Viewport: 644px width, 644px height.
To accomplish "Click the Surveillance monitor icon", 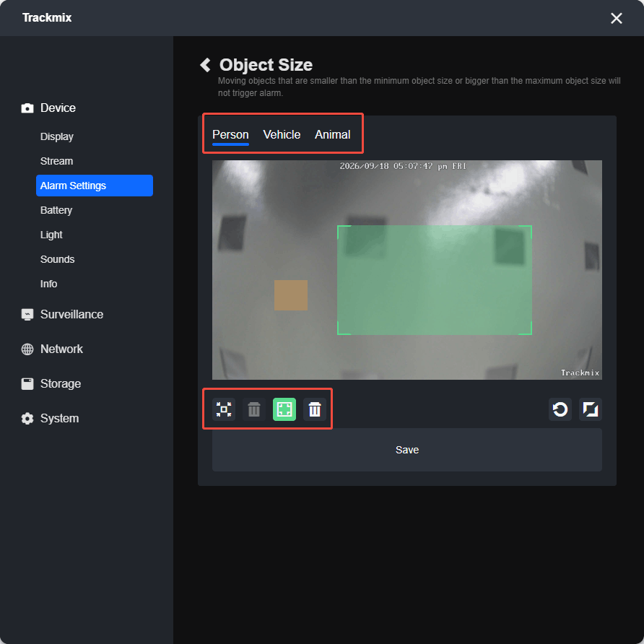I will [27, 315].
